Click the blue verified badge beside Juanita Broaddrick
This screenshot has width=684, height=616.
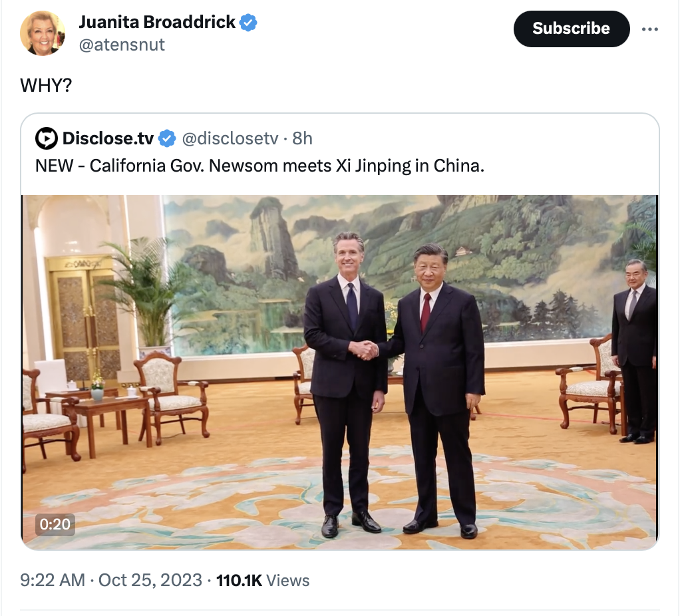248,23
